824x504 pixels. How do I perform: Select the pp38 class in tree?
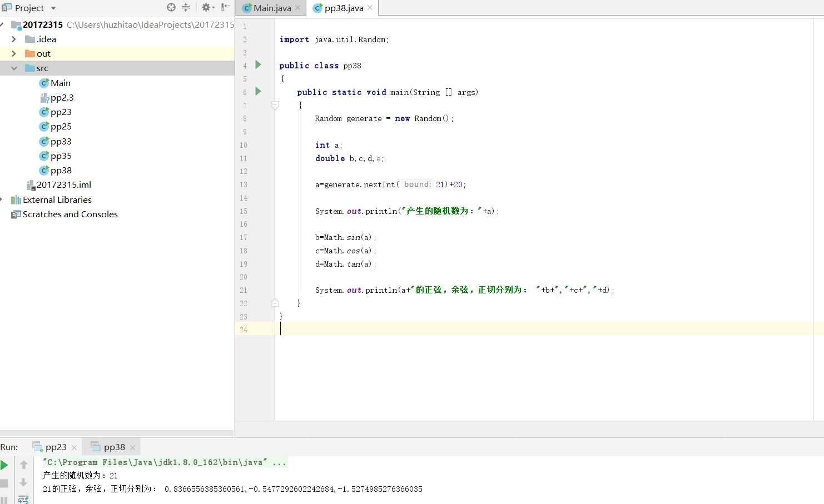56,170
